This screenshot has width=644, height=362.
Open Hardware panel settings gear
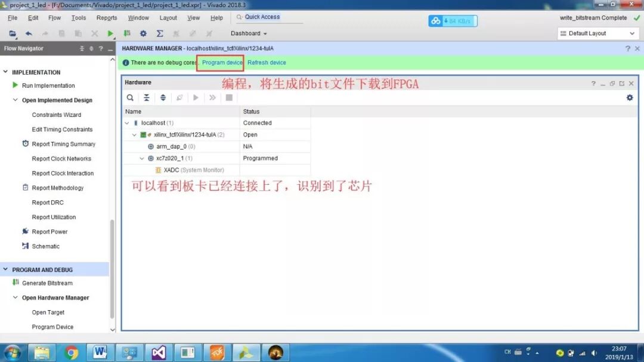pyautogui.click(x=630, y=97)
